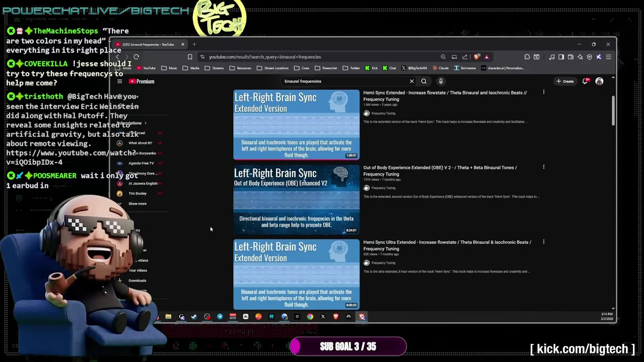Open the Cows bookmarks folder

(302, 68)
